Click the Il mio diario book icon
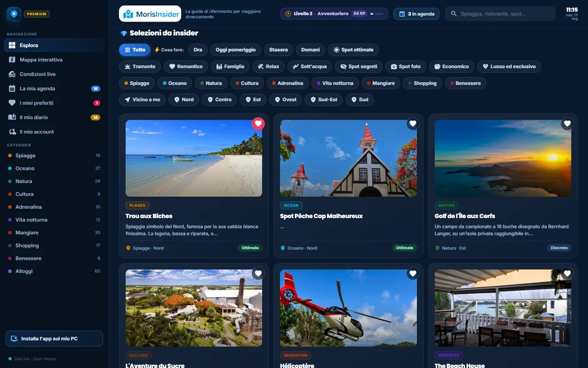 (x=12, y=117)
